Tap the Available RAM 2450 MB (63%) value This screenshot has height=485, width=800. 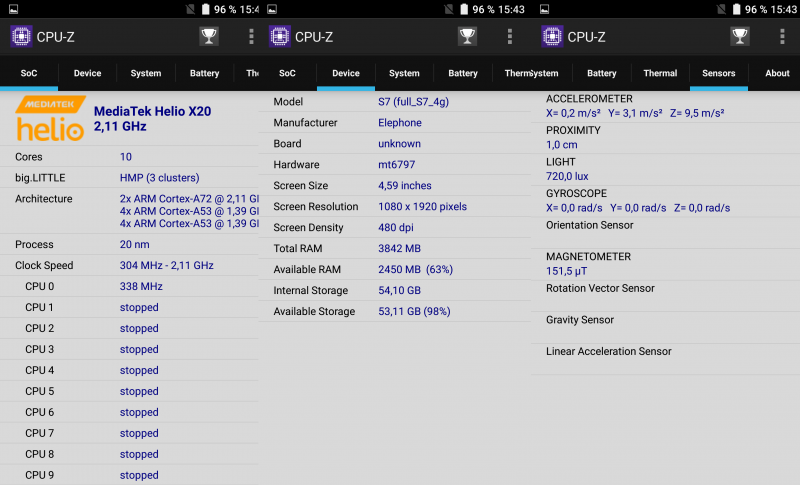click(x=415, y=269)
